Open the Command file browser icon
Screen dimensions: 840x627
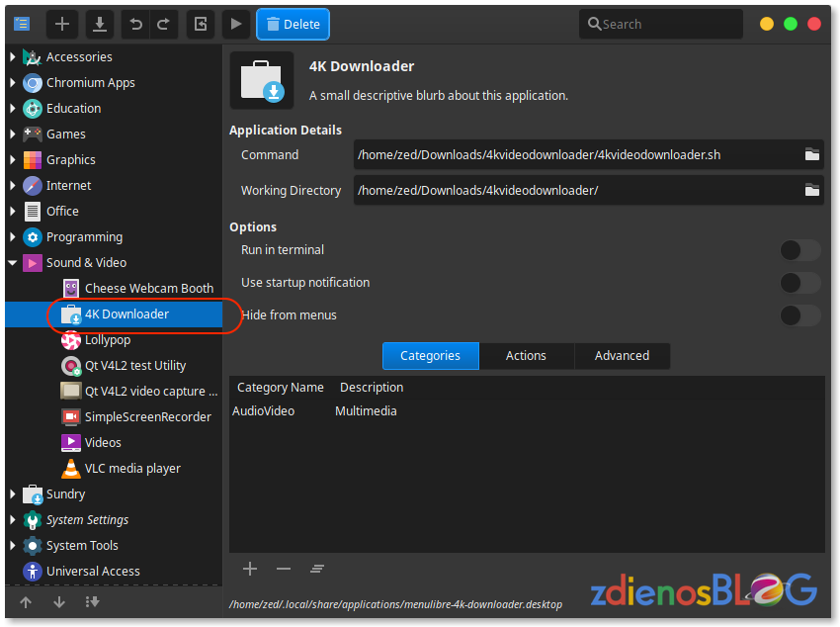pyautogui.click(x=811, y=155)
